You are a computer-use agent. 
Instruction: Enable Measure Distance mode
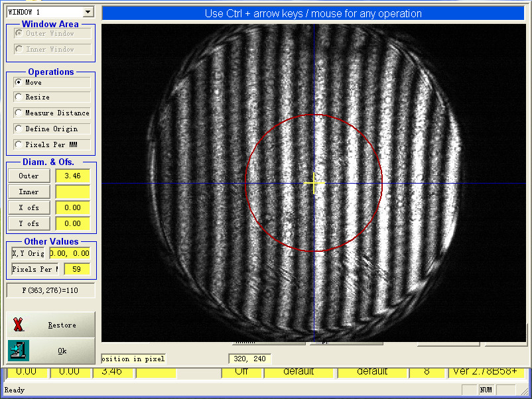pyautogui.click(x=18, y=113)
